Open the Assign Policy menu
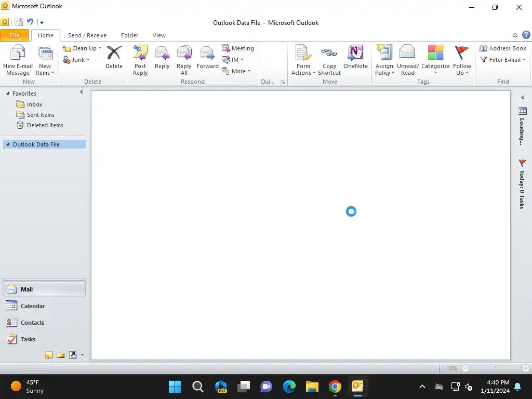The image size is (532, 399). (384, 60)
